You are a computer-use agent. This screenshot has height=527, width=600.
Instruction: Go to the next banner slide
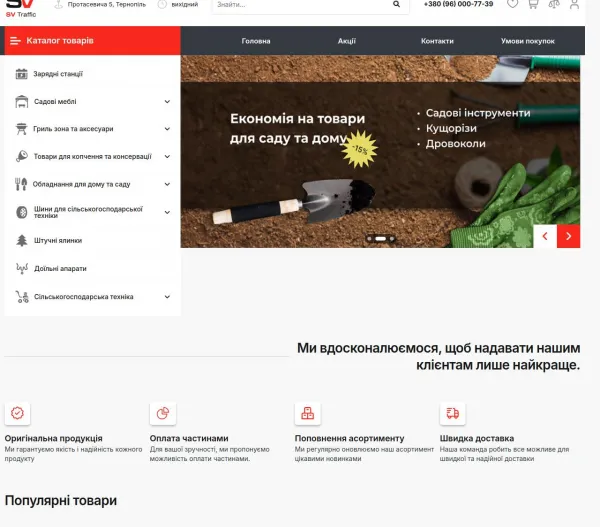569,236
